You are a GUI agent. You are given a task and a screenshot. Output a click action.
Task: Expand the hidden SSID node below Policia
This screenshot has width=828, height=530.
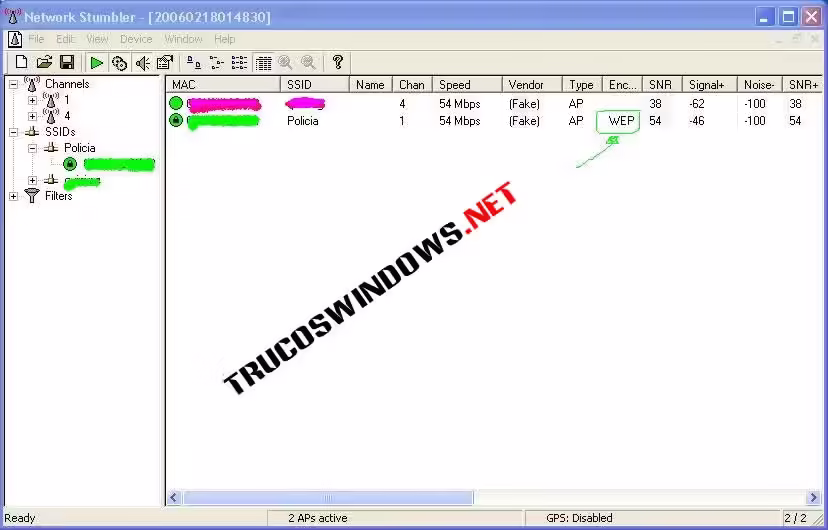tap(32, 180)
